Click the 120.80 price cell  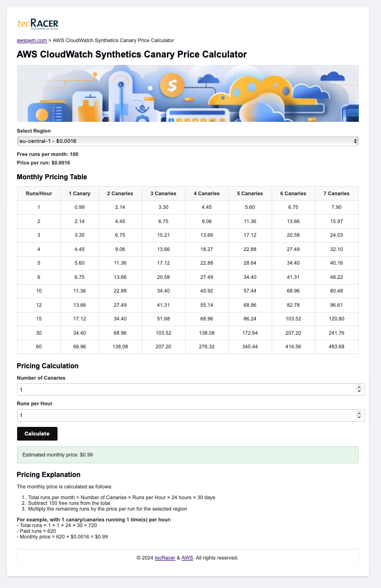tap(337, 319)
